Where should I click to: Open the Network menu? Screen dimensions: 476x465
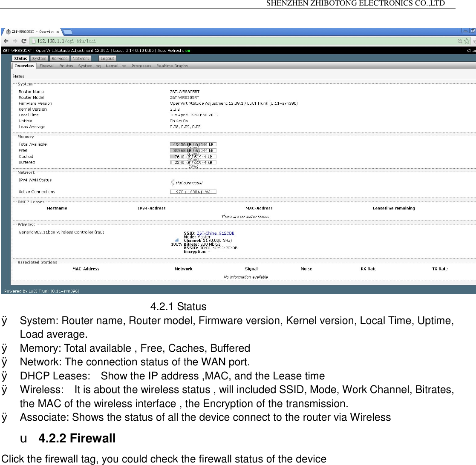[x=81, y=58]
